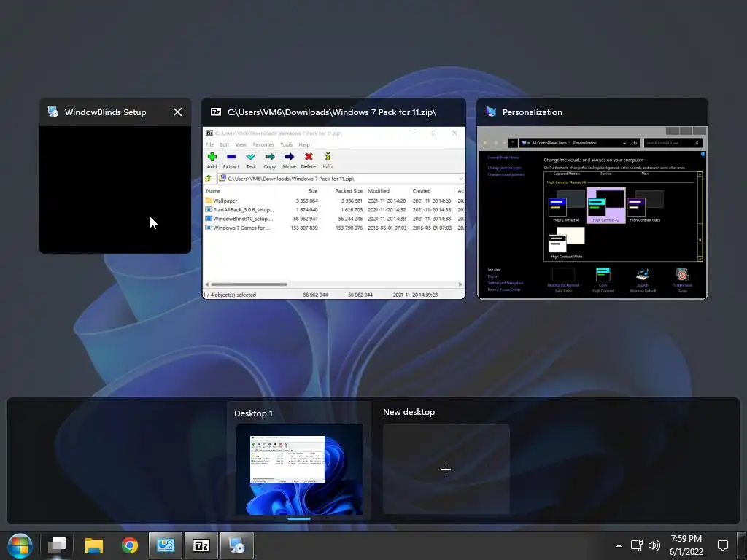Click the refresh icon in Personalization address bar
Viewport: 747px width, 560px height.
[x=635, y=143]
